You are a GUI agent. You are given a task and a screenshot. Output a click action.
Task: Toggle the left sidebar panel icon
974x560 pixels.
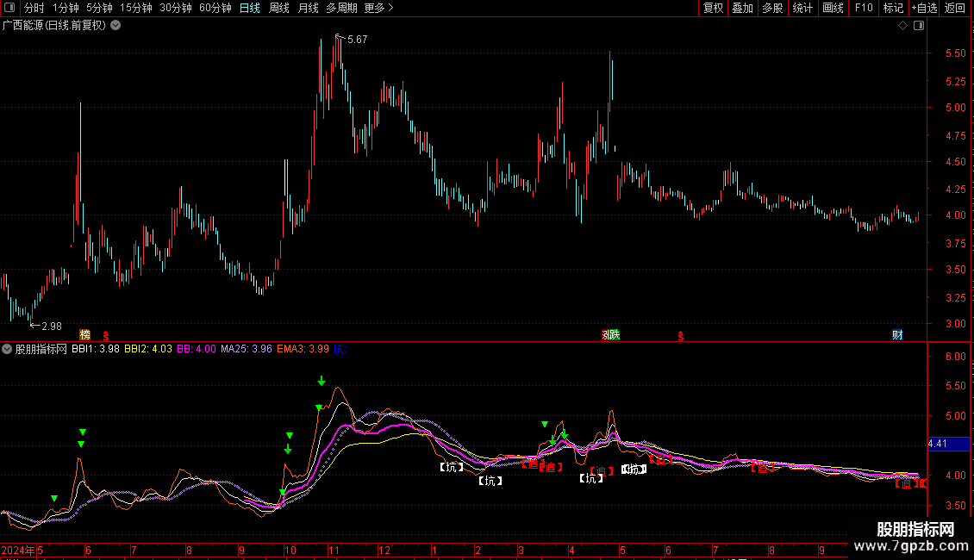tap(9, 8)
